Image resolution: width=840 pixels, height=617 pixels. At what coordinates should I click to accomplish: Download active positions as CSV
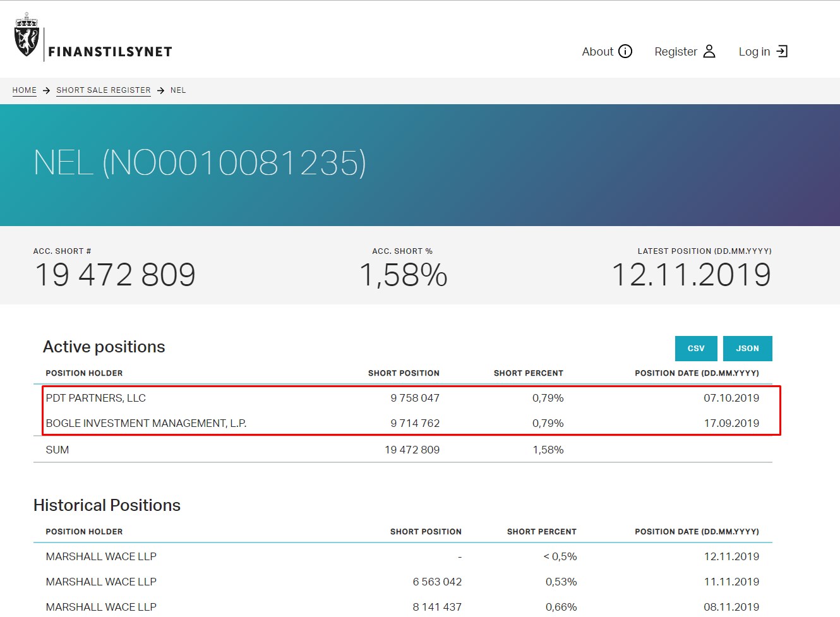[x=696, y=349]
